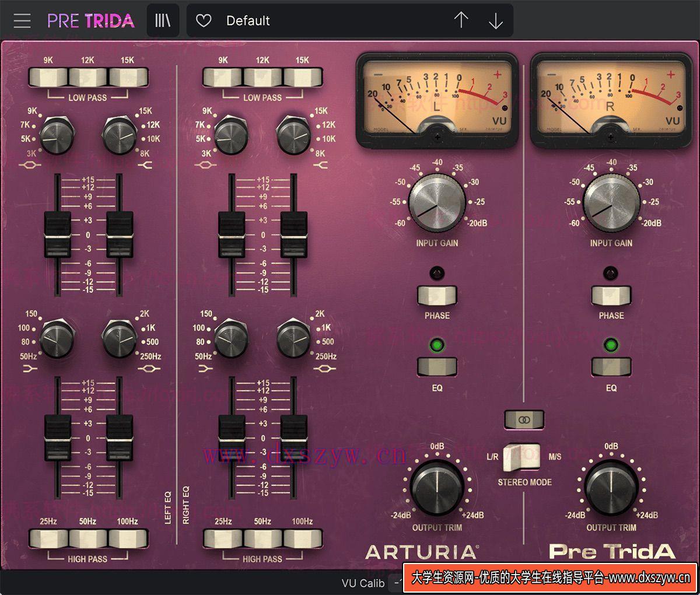
Task: Enable right EQ 12K low pass
Action: click(262, 77)
